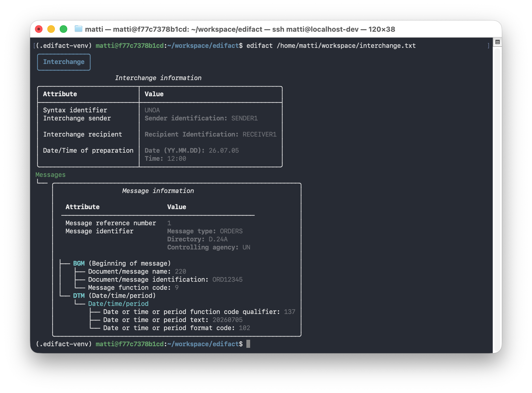Click 'Syntax identifier' attribute cell
The image size is (532, 393).
point(75,110)
